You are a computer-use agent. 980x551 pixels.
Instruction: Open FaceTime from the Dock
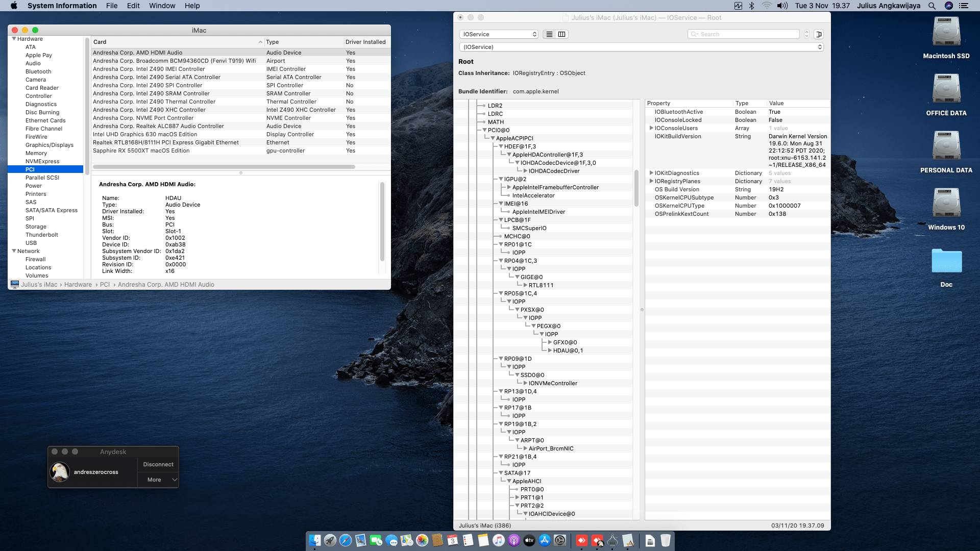point(376,540)
